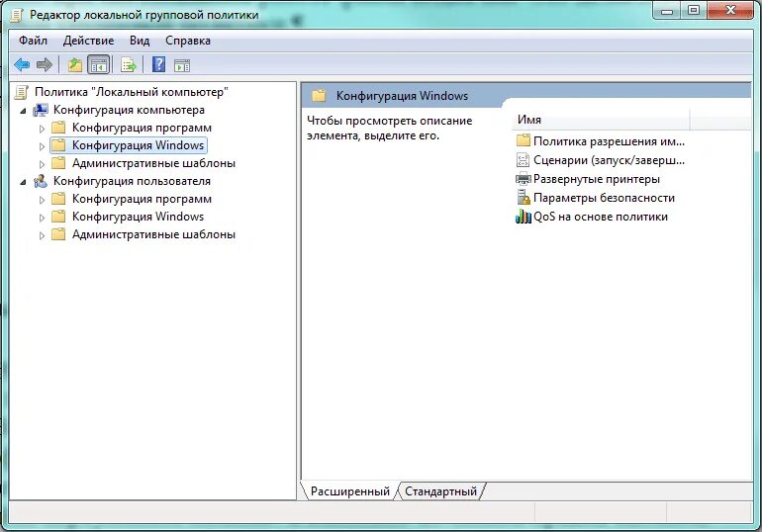Click the printer icon of Развернутые принтеры
Viewport: 762px width, 532px height.
[523, 179]
